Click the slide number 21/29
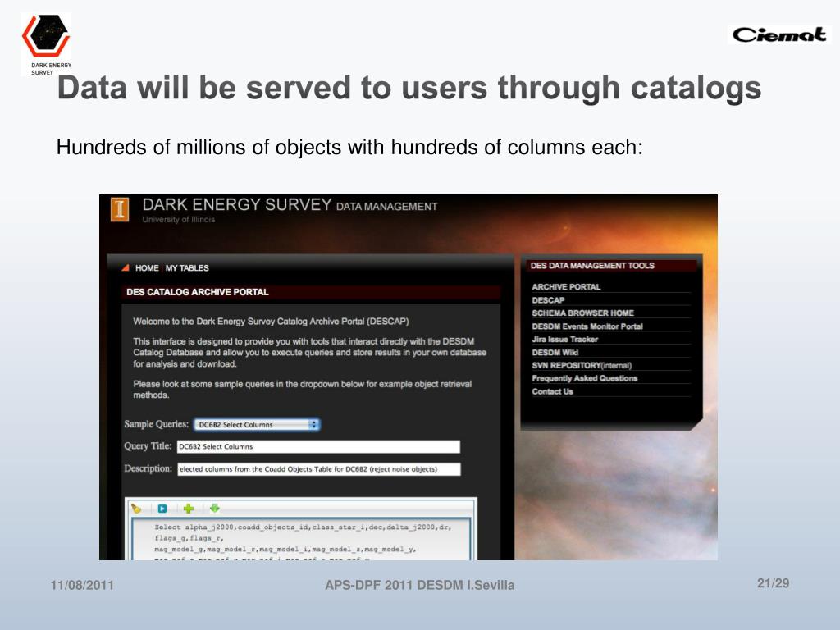840x630 pixels. click(x=773, y=583)
